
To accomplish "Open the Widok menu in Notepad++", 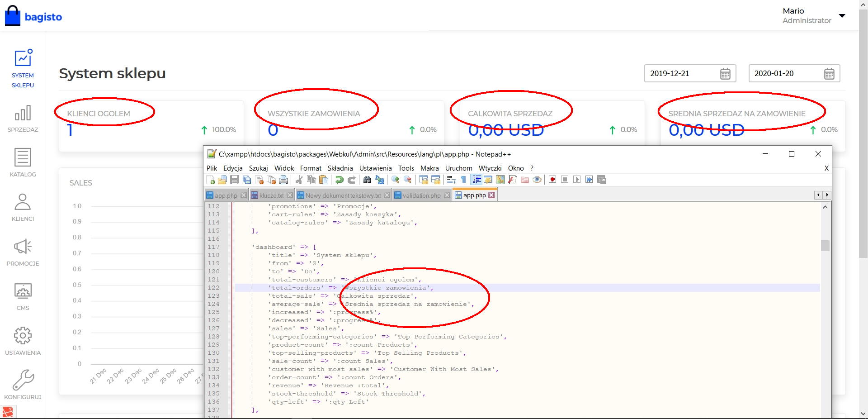I will point(284,168).
